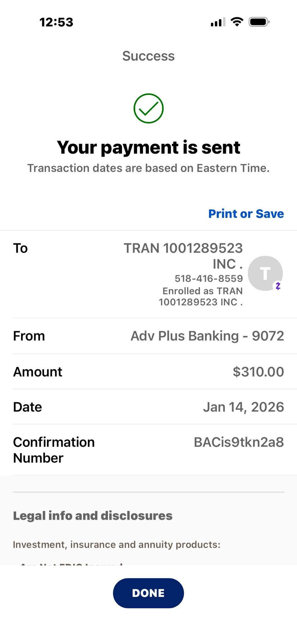Tap the battery icon in status bar
The image size is (297, 644).
coord(259,22)
